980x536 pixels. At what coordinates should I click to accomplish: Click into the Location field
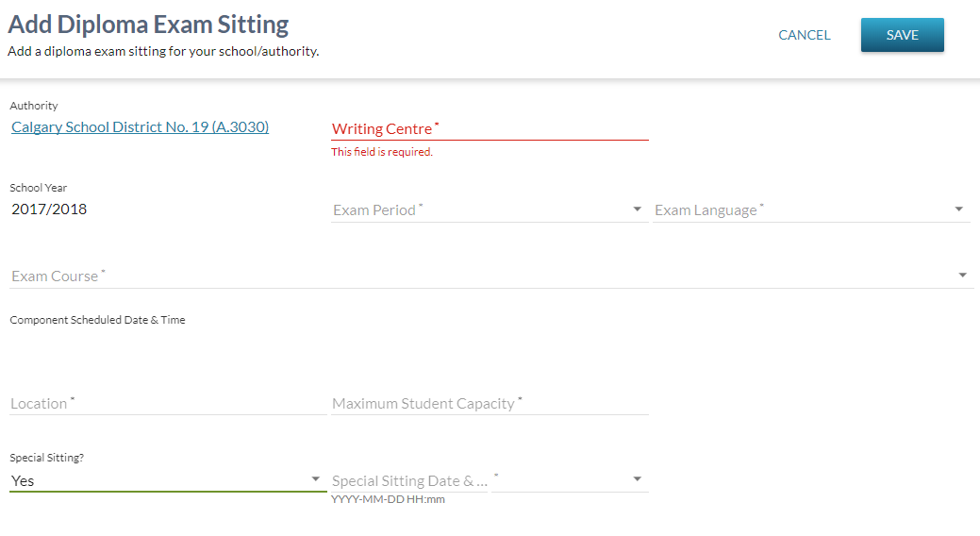point(168,404)
